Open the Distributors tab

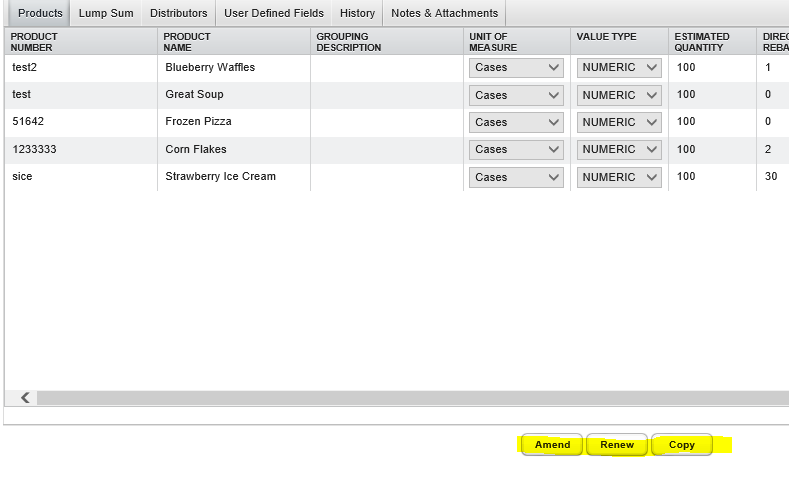[x=178, y=13]
